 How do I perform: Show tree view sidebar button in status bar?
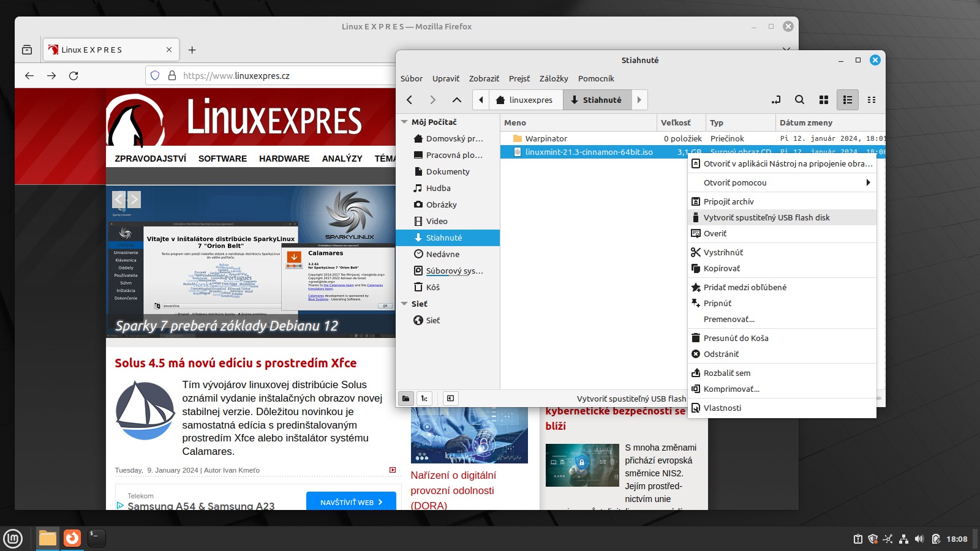pos(424,399)
